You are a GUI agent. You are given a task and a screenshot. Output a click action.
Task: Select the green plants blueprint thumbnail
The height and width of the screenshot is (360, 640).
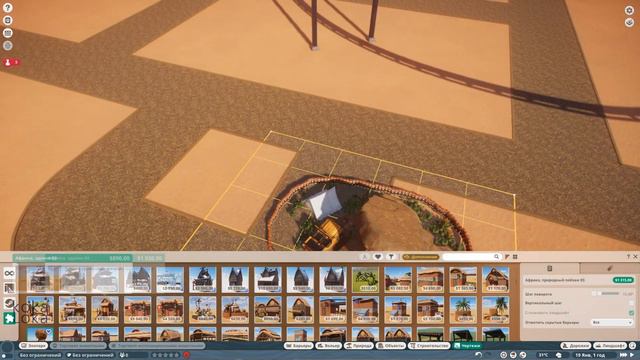click(x=365, y=280)
